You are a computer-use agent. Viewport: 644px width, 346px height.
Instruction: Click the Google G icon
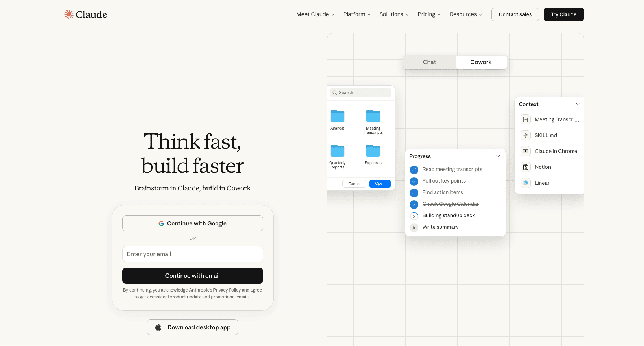coord(161,224)
